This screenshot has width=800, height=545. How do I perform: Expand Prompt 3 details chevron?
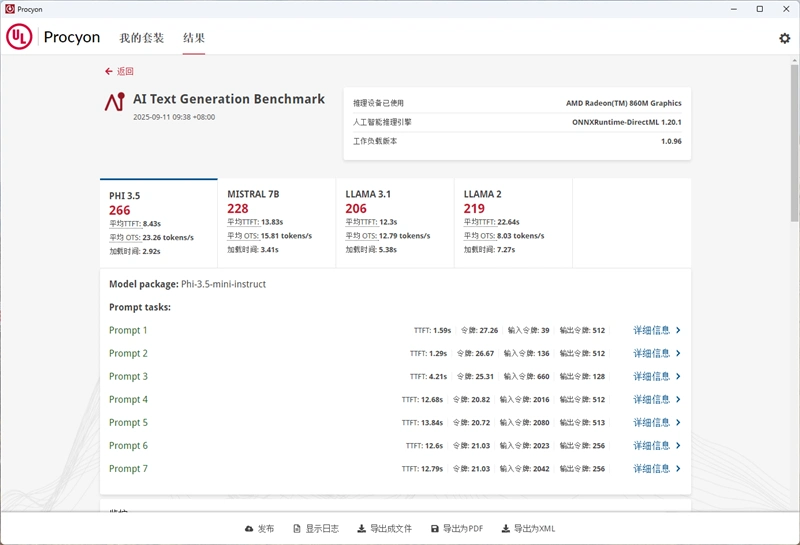pos(678,376)
